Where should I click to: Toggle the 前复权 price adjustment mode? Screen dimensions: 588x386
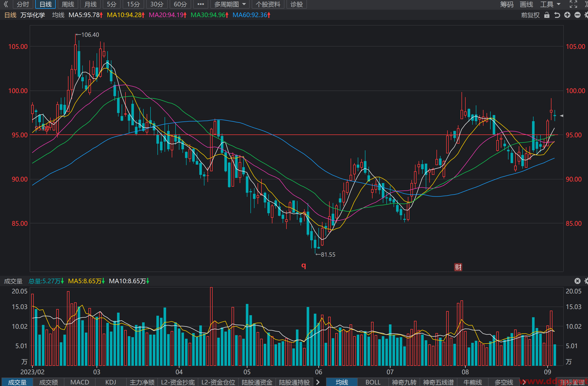(x=530, y=15)
